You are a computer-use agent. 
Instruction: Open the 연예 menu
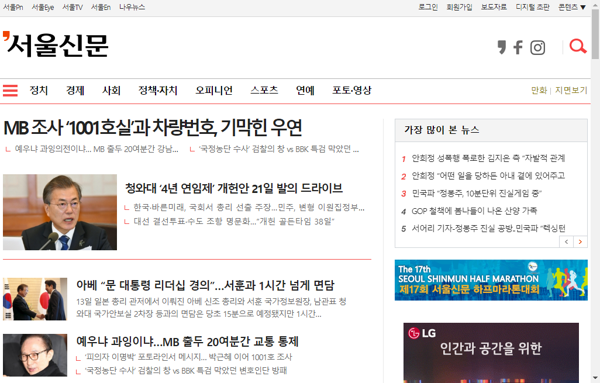tap(305, 90)
